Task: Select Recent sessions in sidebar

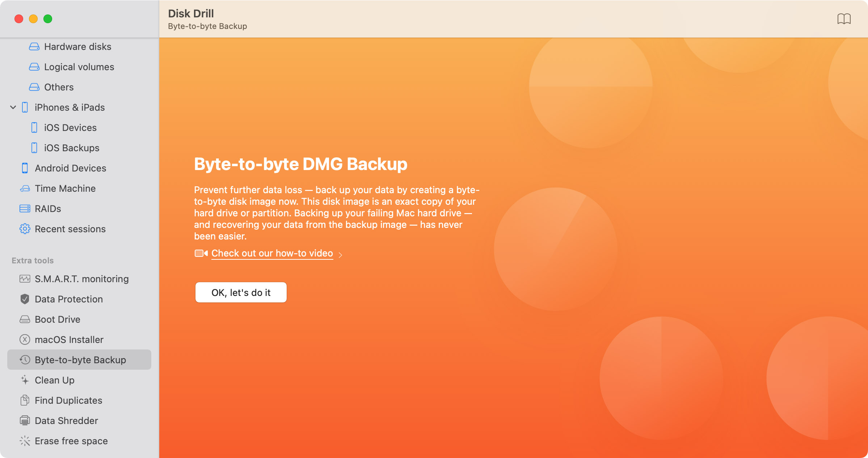Action: pos(70,228)
